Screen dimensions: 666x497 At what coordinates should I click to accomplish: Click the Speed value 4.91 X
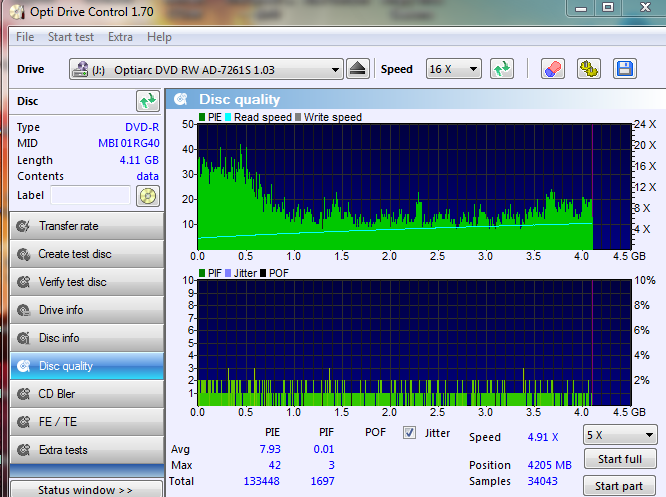tap(543, 437)
